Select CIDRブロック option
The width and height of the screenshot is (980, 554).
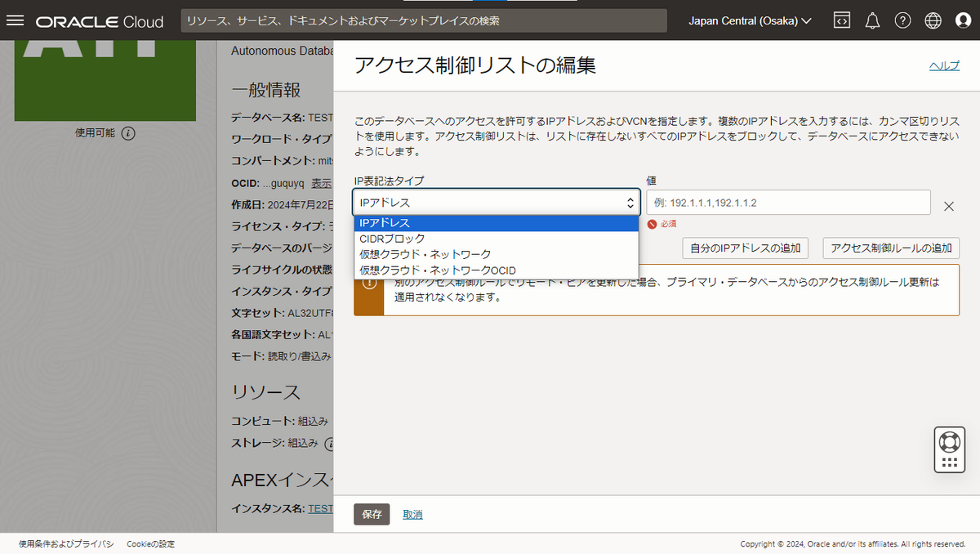click(x=497, y=239)
